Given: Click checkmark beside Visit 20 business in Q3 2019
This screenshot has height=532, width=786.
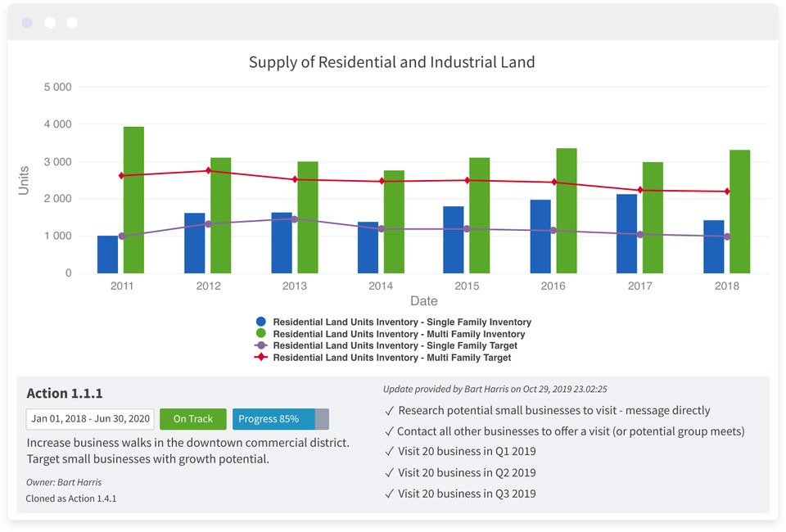Looking at the screenshot, I should point(389,494).
